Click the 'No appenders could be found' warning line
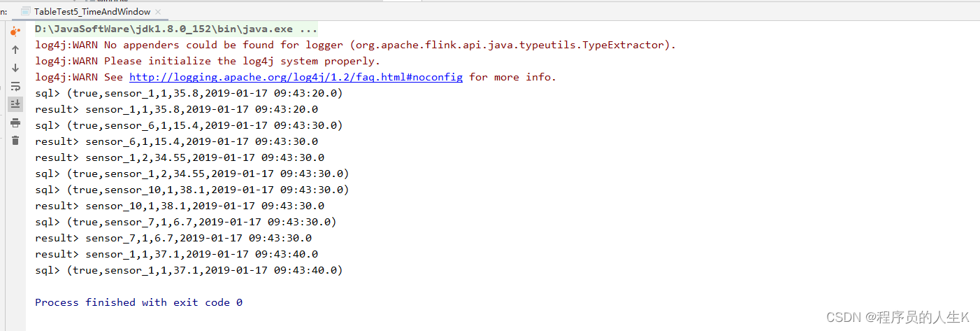 (356, 45)
